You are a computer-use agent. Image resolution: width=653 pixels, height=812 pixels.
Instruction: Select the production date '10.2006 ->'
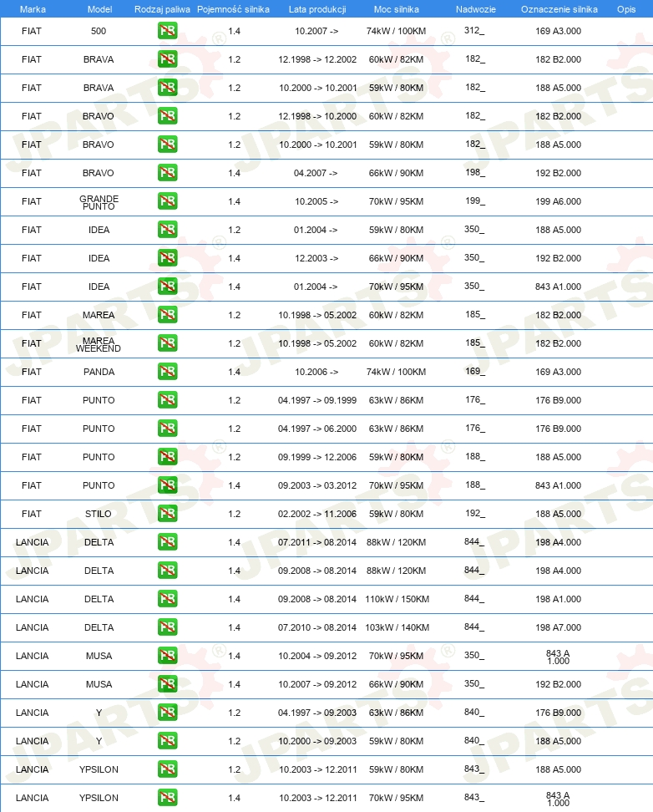316,372
